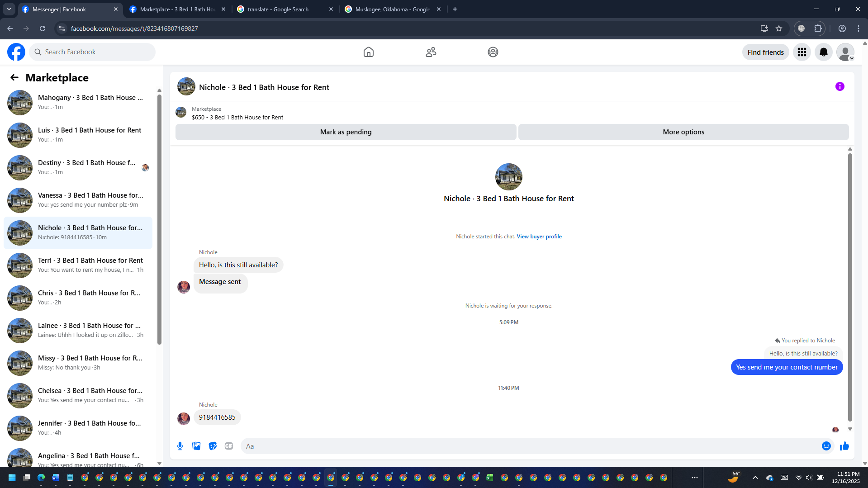The width and height of the screenshot is (868, 488).
Task: Open View buyer profile link
Action: point(539,237)
